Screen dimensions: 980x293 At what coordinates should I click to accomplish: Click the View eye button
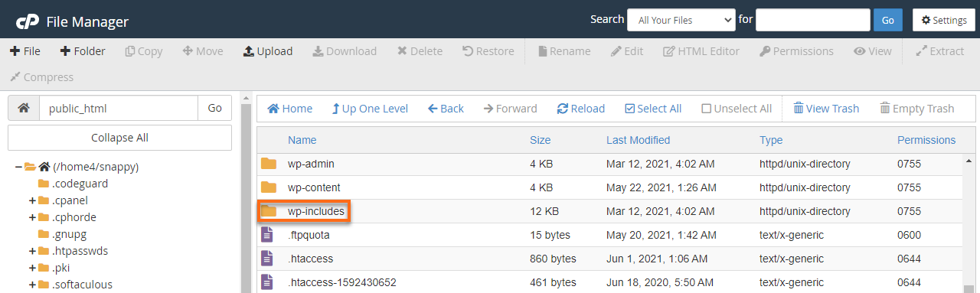click(873, 51)
